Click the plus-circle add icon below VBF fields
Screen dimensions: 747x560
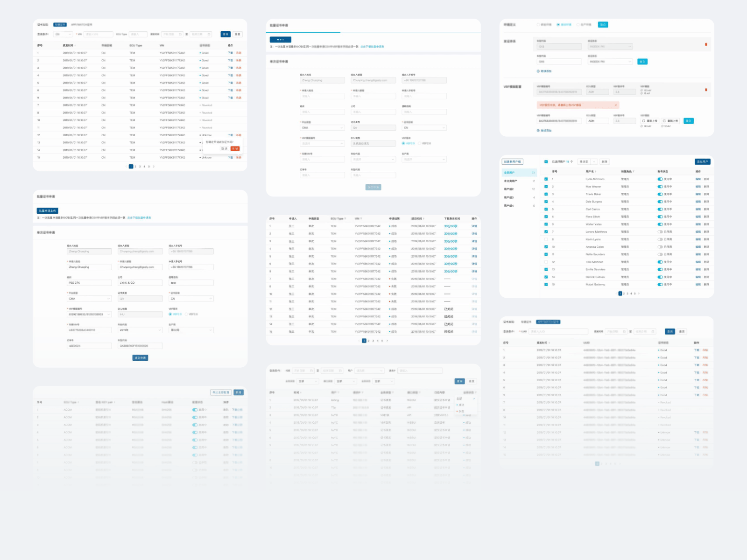click(538, 130)
